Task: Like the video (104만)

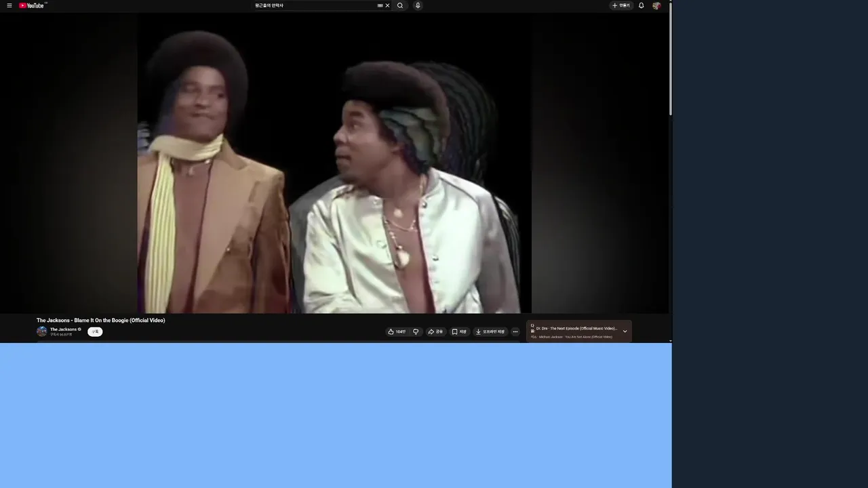Action: 397,332
